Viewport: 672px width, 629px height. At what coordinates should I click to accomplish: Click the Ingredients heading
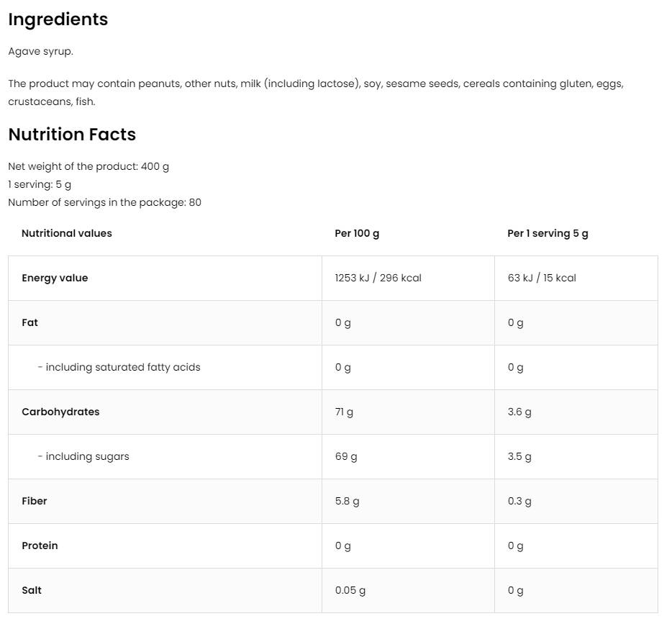pos(58,19)
